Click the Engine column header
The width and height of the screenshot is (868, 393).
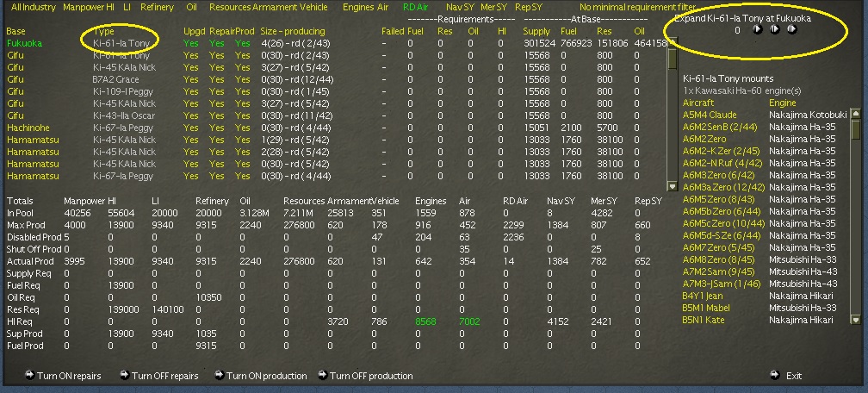[x=782, y=103]
